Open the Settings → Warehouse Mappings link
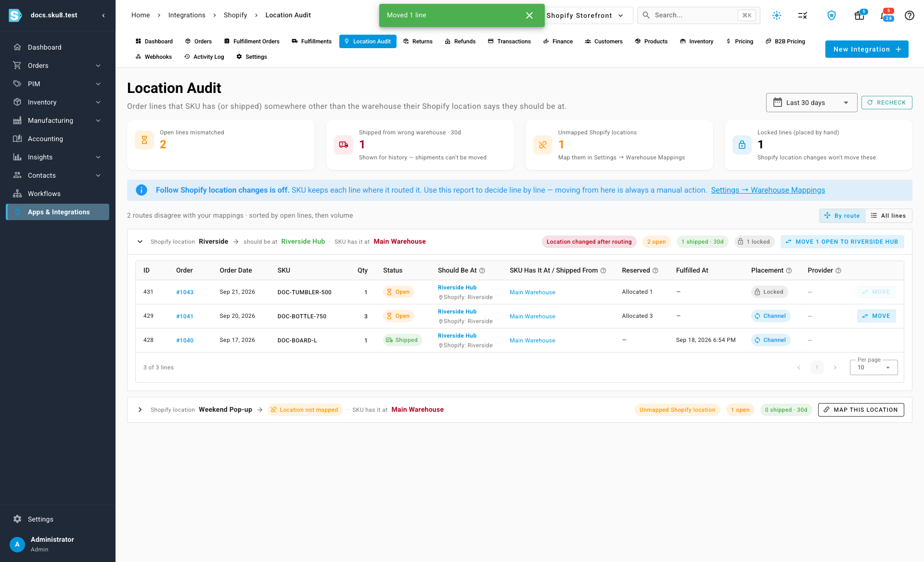The image size is (924, 562). click(768, 190)
